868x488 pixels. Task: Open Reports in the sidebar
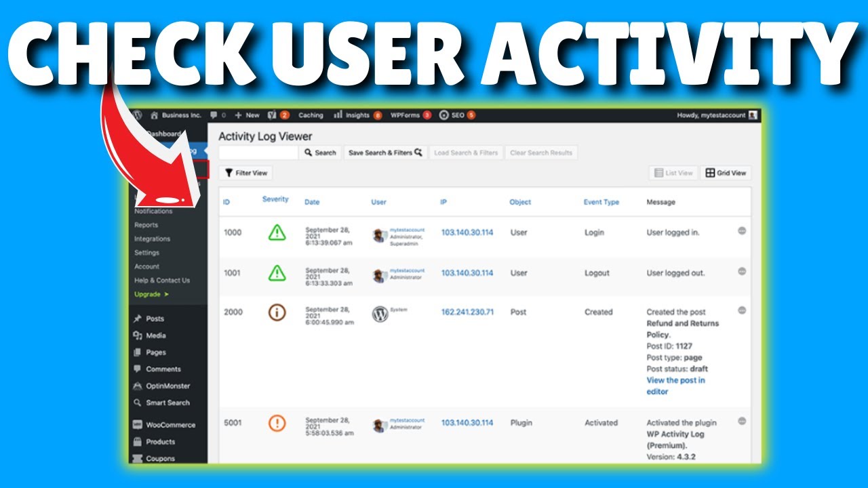146,225
